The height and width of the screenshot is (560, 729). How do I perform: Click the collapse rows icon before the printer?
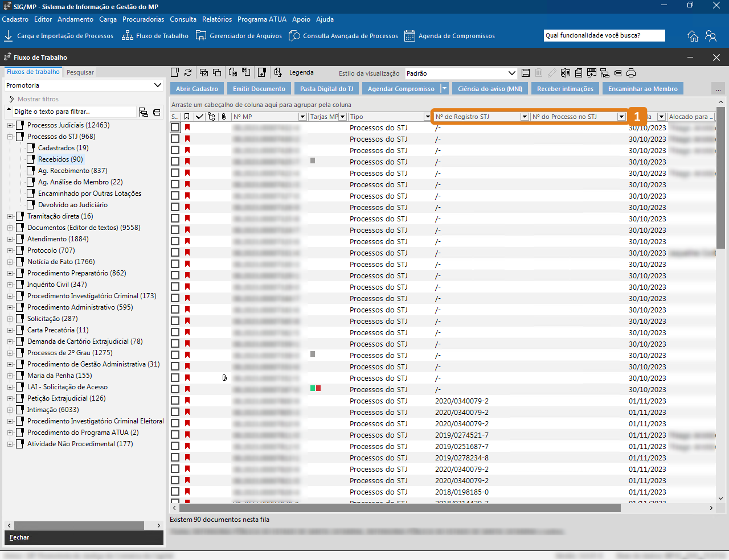point(618,73)
